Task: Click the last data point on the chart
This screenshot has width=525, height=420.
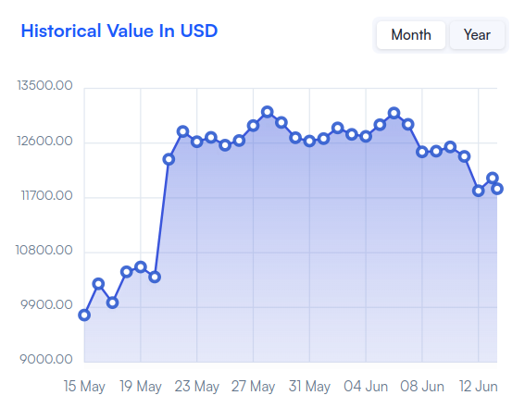Action: tap(497, 189)
